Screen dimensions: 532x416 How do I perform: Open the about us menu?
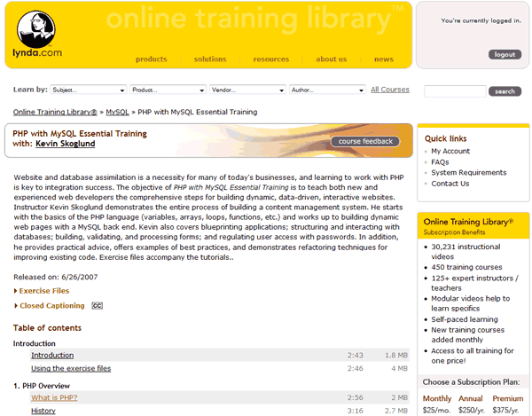coord(331,59)
